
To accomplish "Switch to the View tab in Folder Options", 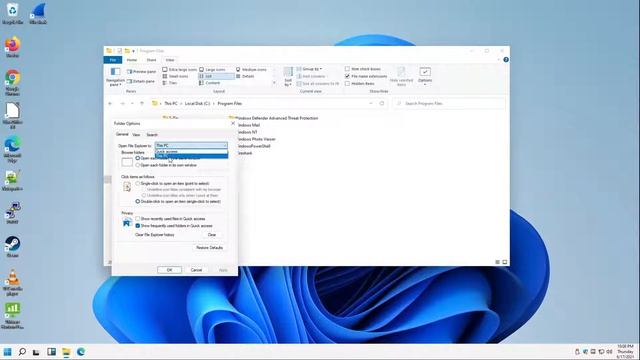I will [x=136, y=135].
